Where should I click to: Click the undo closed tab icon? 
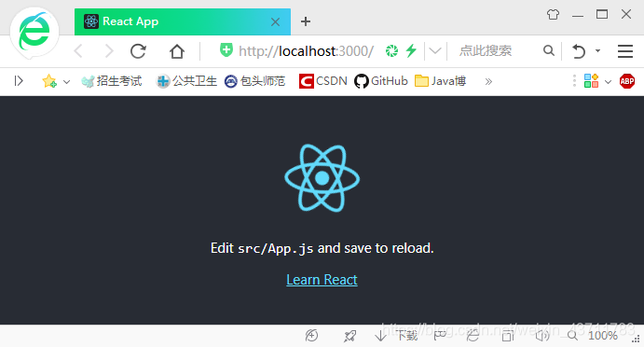pos(579,51)
